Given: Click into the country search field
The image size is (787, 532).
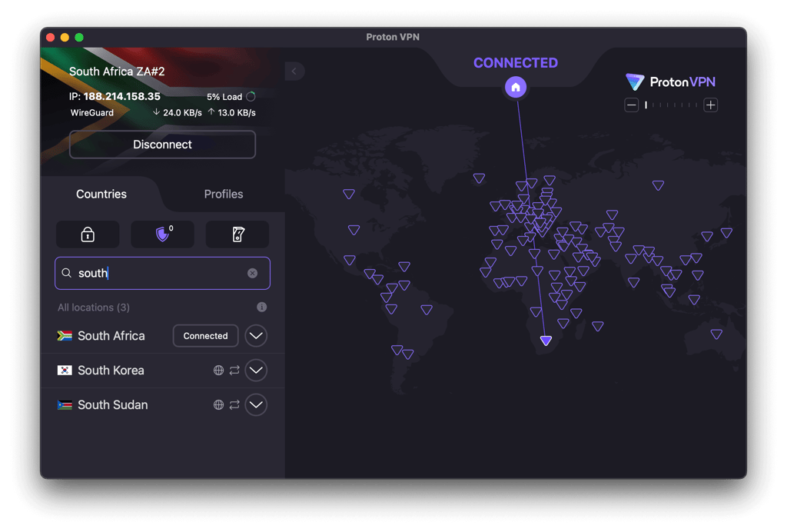Looking at the screenshot, I should pos(162,273).
